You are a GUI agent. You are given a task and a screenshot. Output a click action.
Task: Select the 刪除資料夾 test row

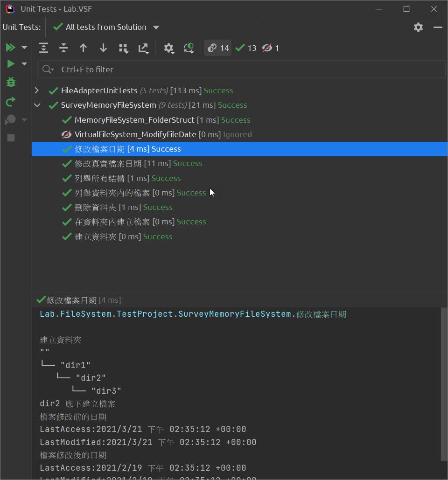pos(239,207)
